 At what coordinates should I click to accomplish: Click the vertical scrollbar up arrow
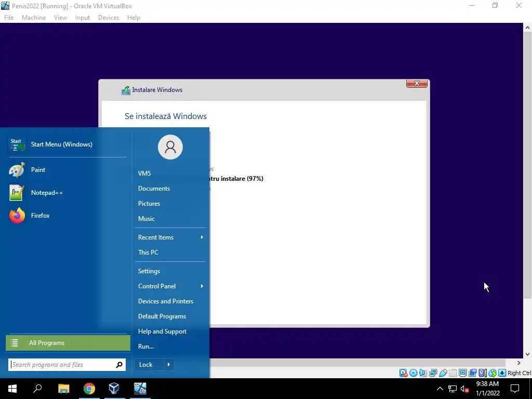[x=528, y=28]
